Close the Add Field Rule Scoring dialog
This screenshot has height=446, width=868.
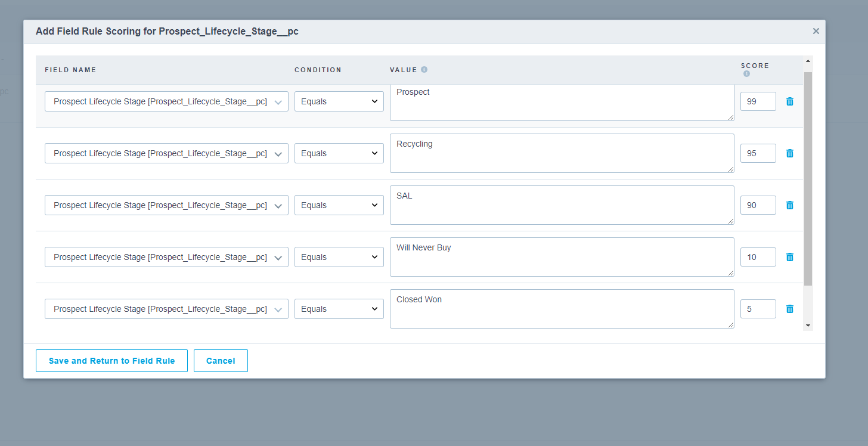[816, 31]
